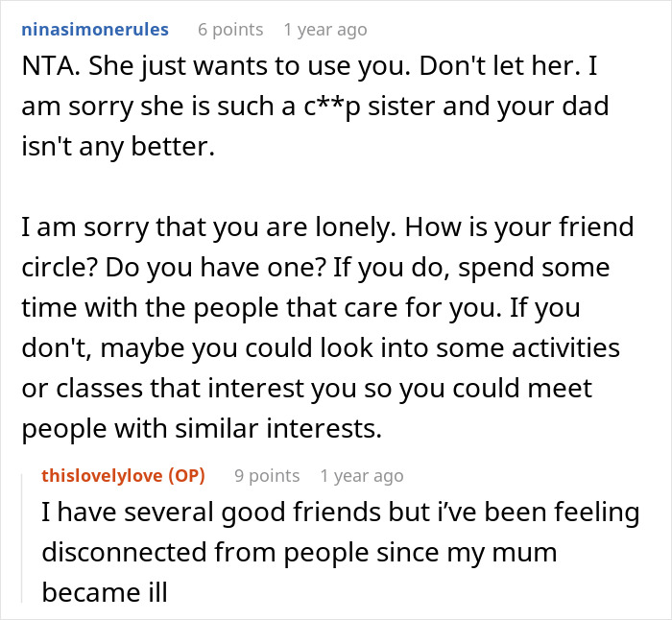Open ninasimonerules comment's 1 year ago timestamp
The image size is (672, 620).
pyautogui.click(x=325, y=30)
